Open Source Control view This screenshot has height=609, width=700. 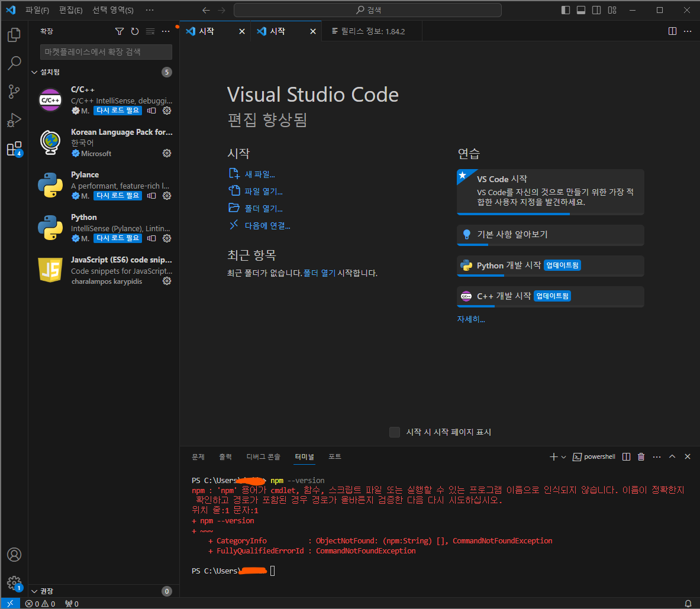[x=14, y=92]
